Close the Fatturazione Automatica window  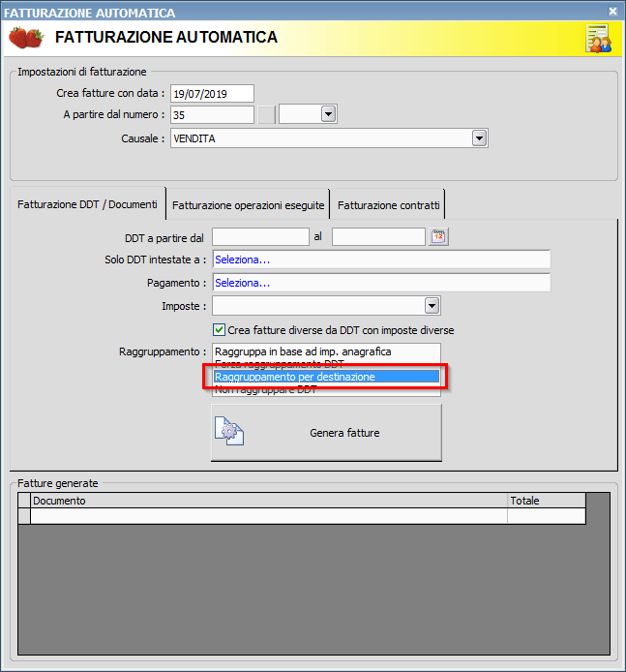(x=612, y=12)
